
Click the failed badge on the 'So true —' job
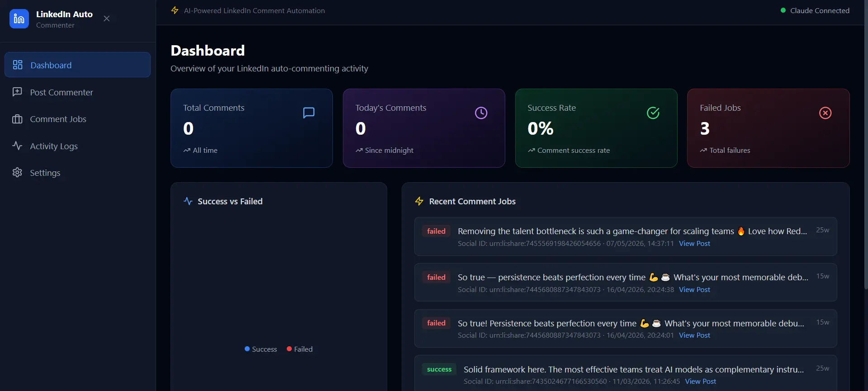tap(436, 278)
